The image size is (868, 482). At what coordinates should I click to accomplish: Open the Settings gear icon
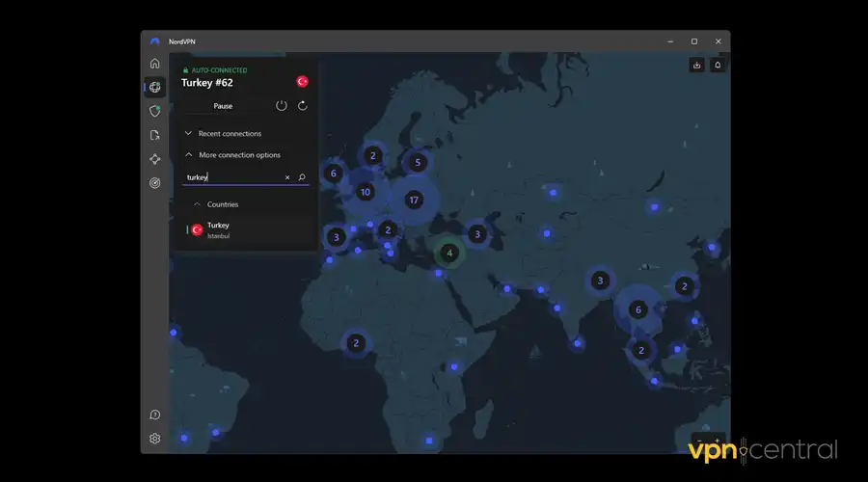click(x=155, y=439)
